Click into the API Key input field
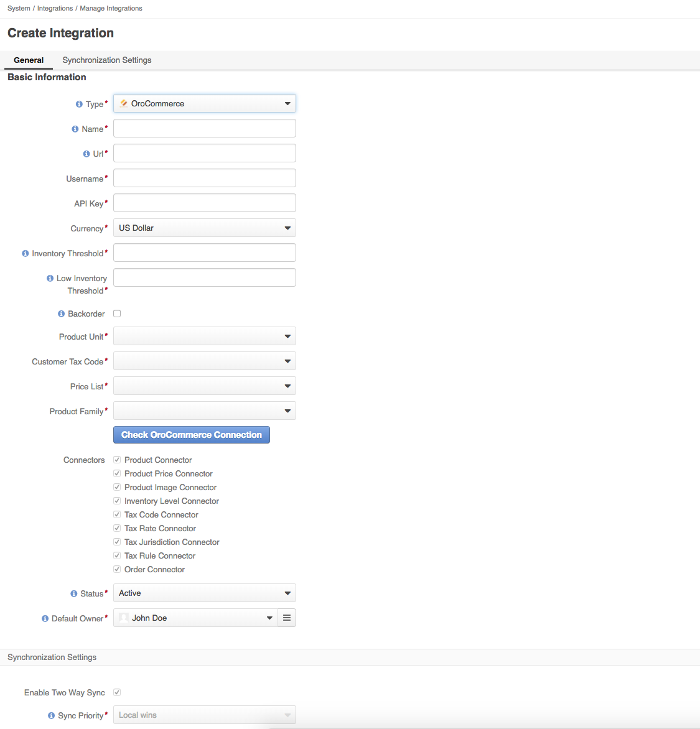 pos(204,203)
